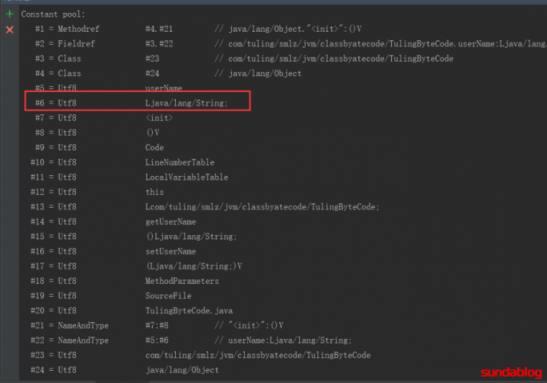Click 'SourceFile' at #19
The image size is (547, 383).
point(168,296)
